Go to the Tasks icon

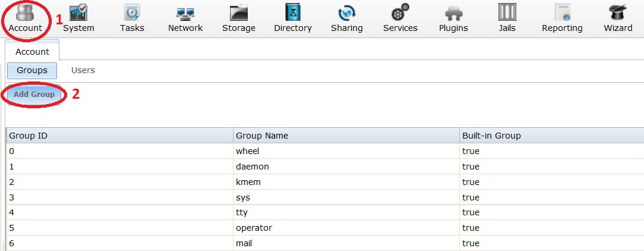132,13
